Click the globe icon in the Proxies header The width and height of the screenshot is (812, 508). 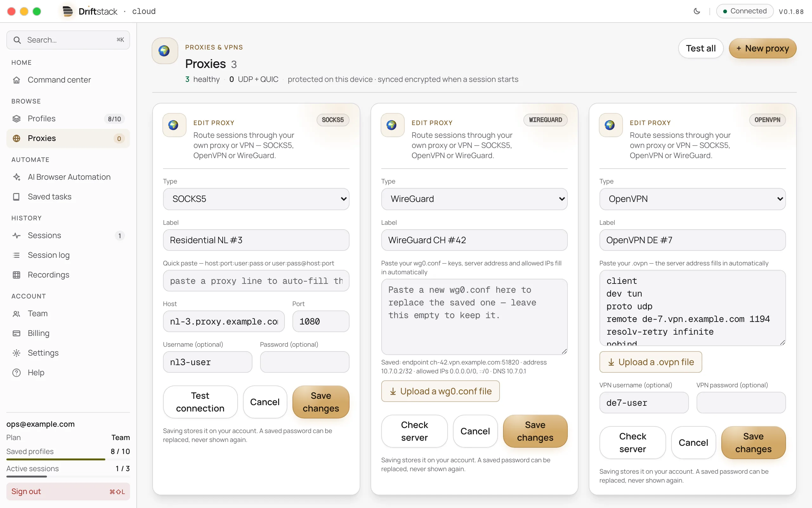(x=164, y=51)
